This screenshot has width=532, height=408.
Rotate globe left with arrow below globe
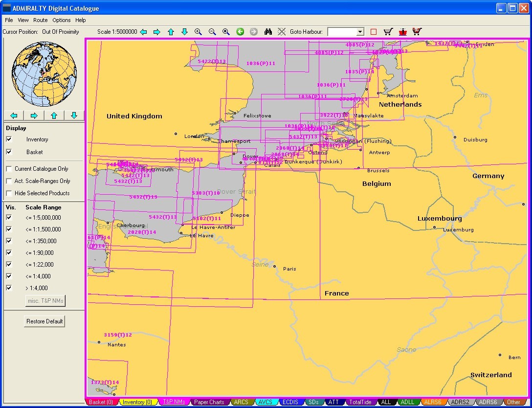[x=14, y=115]
